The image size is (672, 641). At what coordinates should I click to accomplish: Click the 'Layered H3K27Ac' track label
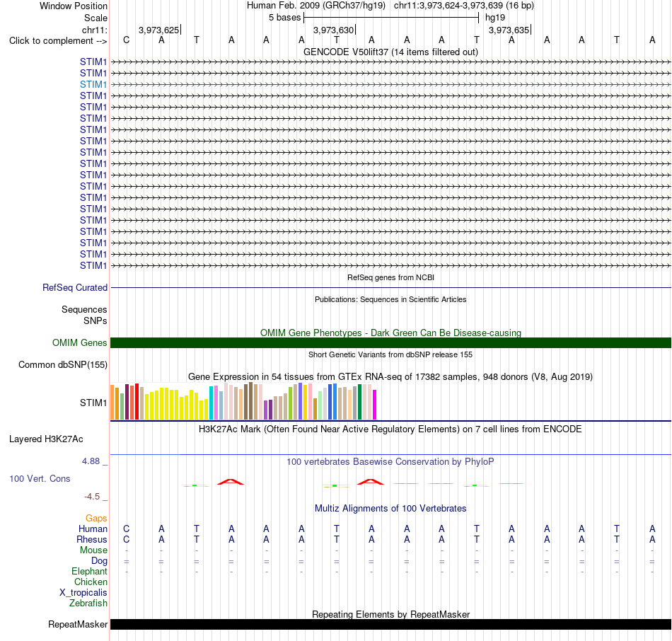[46, 439]
